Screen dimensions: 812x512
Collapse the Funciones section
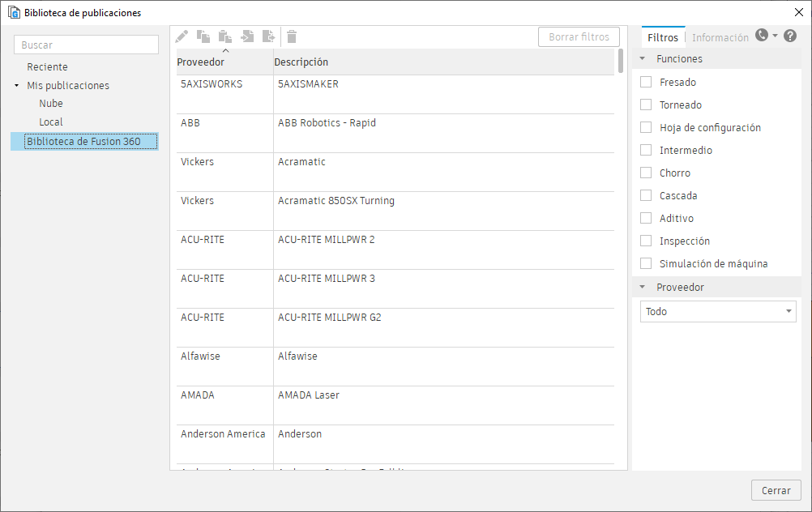tap(642, 58)
